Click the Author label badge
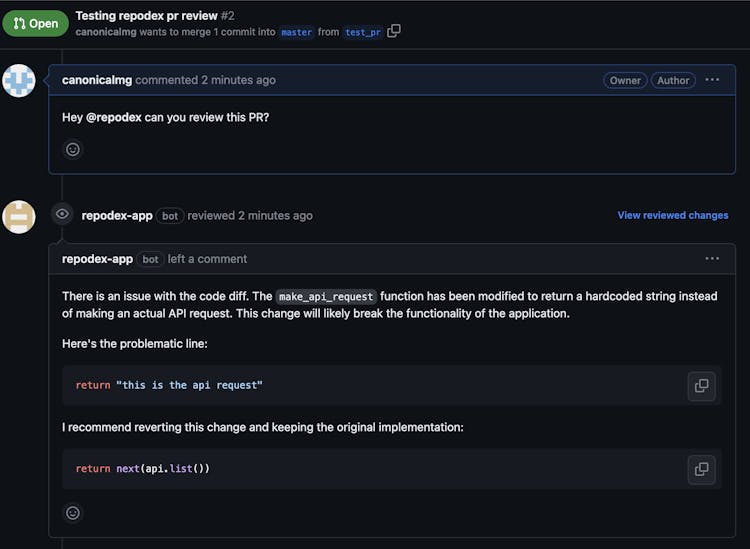This screenshot has height=549, width=750. [673, 80]
